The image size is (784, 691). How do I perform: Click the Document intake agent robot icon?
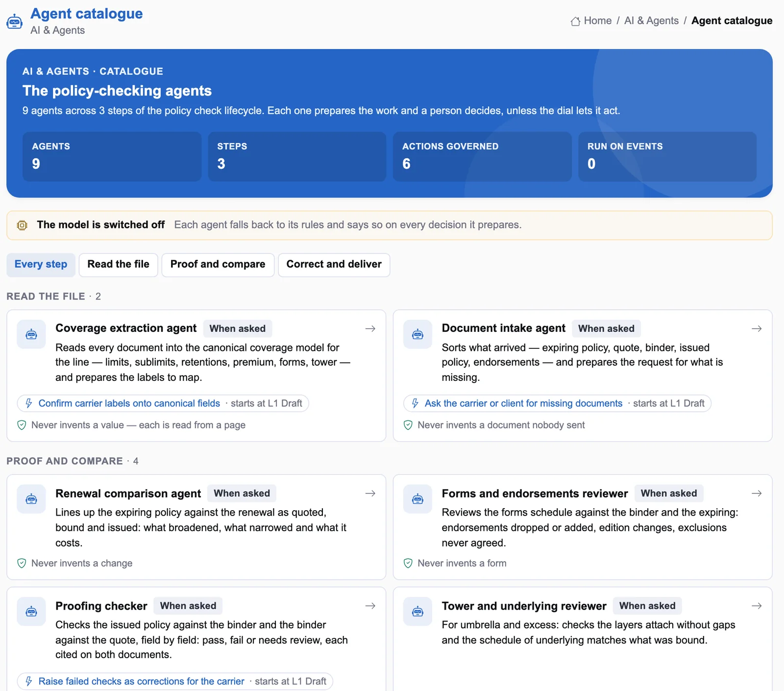tap(417, 335)
